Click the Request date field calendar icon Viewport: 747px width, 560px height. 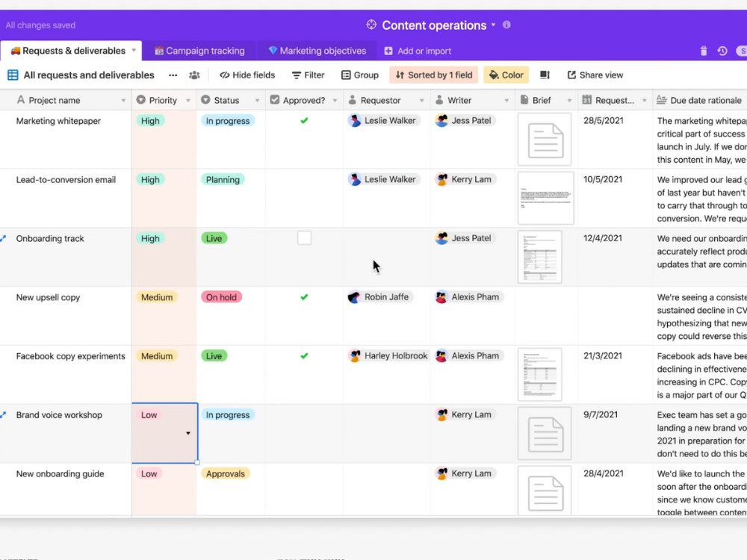coord(587,100)
